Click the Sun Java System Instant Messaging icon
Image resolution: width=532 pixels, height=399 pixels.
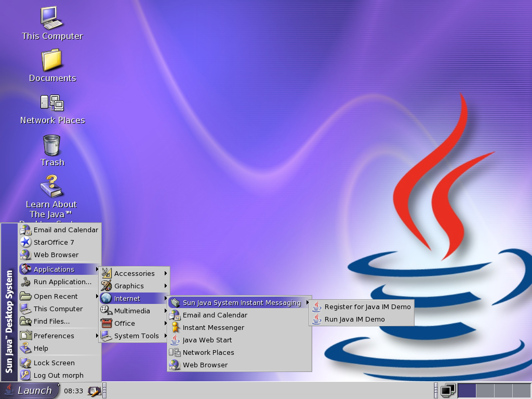point(175,302)
